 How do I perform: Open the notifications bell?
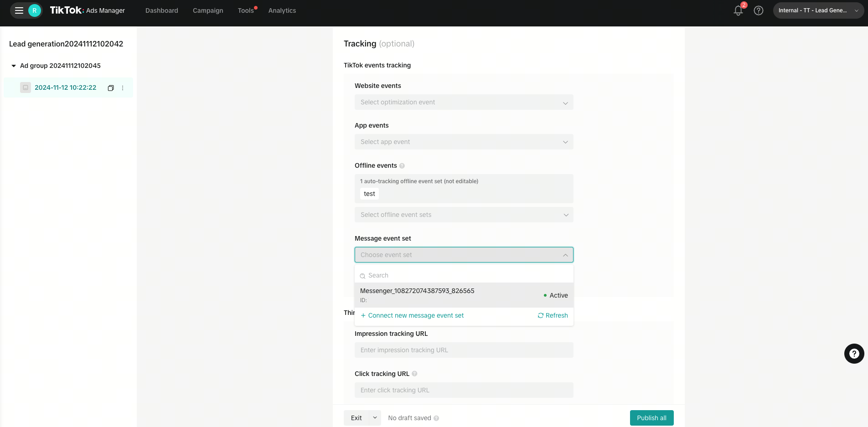point(738,10)
